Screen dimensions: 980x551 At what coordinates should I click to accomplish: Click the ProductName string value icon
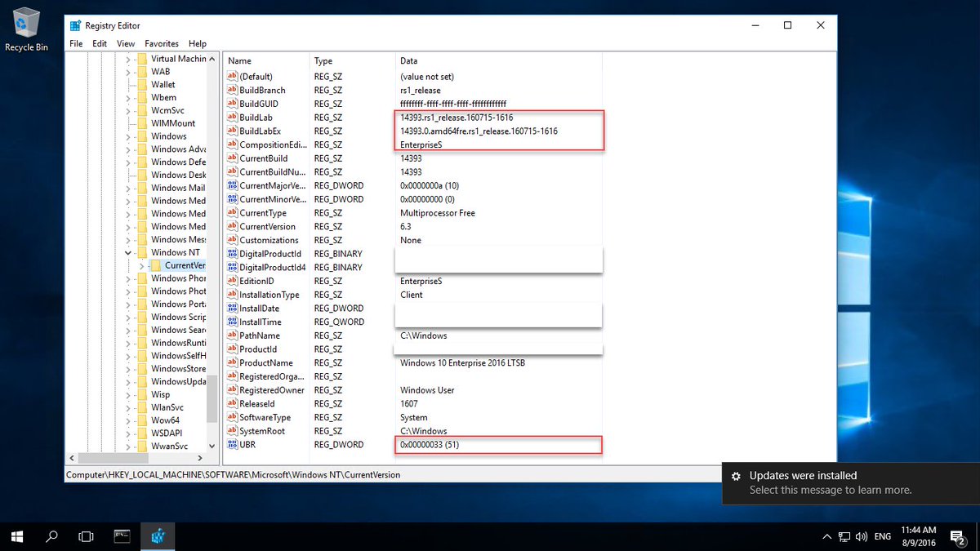point(232,362)
